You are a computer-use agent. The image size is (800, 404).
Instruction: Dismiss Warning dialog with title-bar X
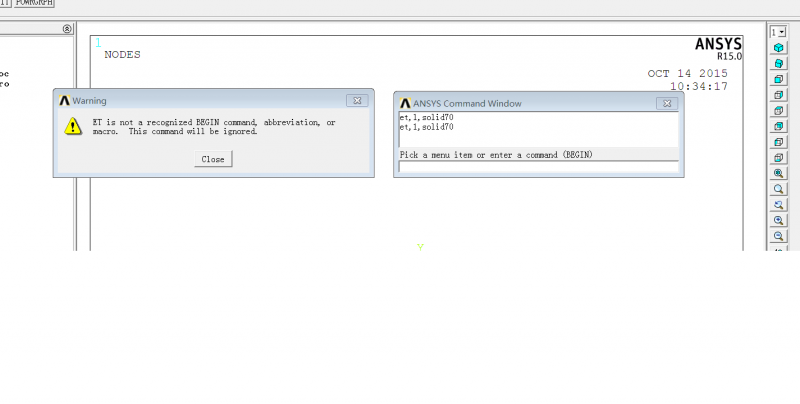click(x=357, y=100)
